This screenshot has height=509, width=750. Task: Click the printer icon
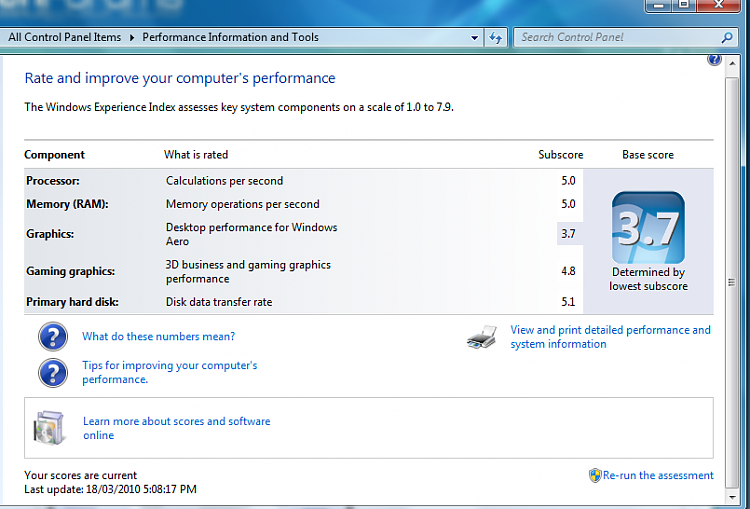coord(482,337)
